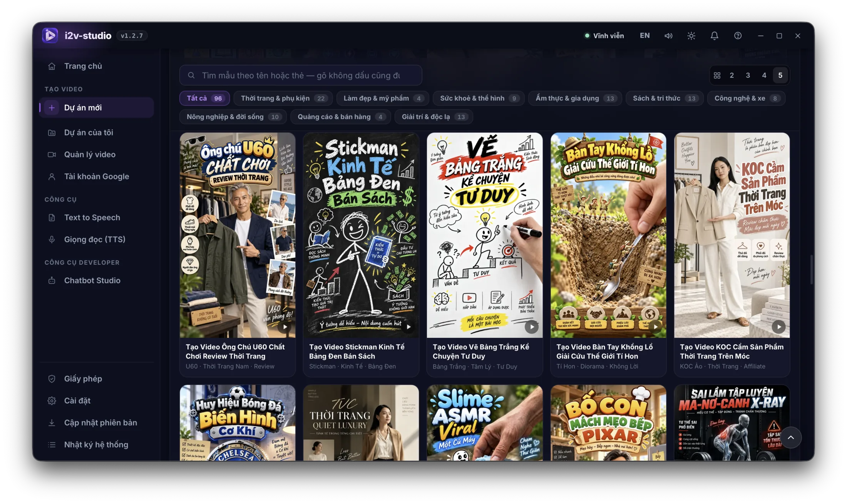The width and height of the screenshot is (847, 504).
Task: Open Giấy phép license page
Action: click(96, 379)
